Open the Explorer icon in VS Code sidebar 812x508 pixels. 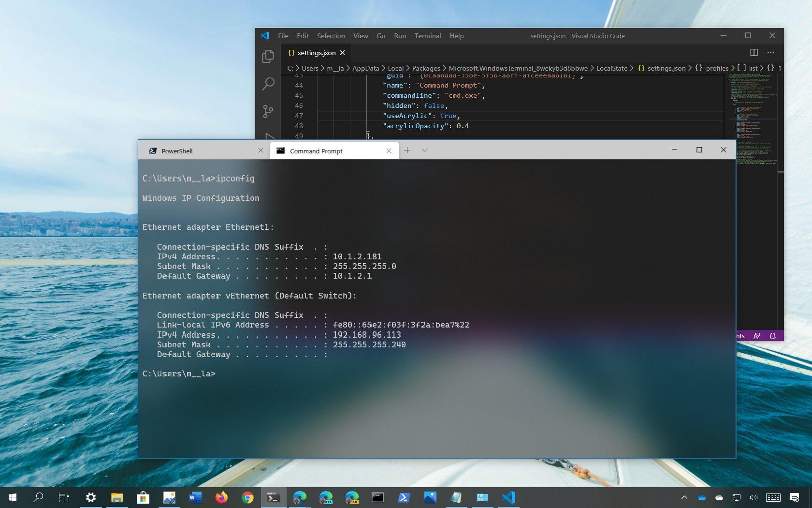[x=268, y=57]
